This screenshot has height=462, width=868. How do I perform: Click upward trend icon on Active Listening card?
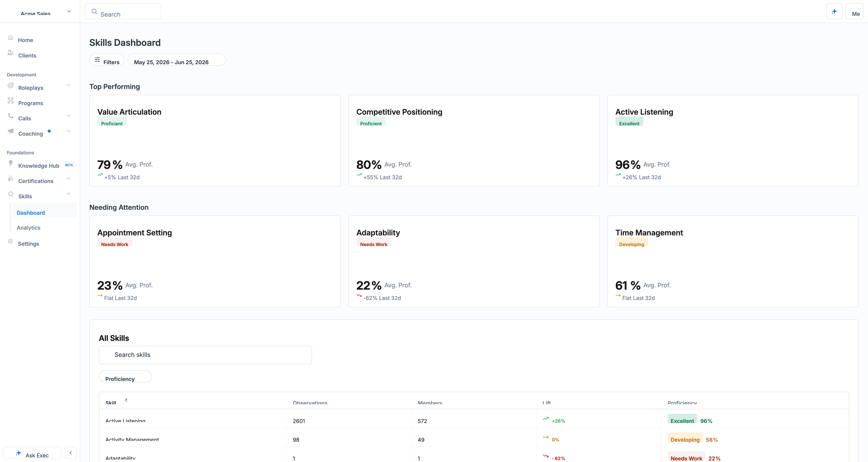tap(618, 175)
